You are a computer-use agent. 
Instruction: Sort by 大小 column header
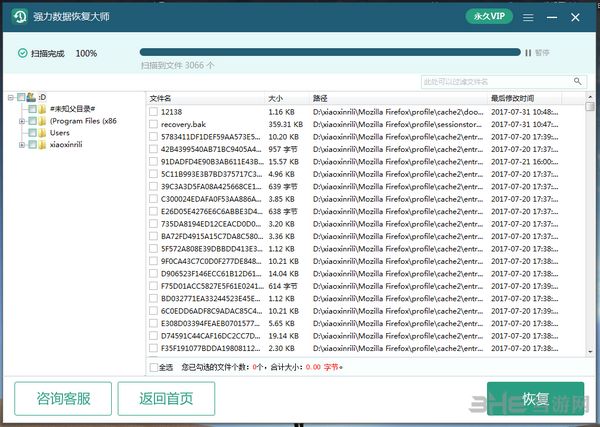click(x=287, y=98)
